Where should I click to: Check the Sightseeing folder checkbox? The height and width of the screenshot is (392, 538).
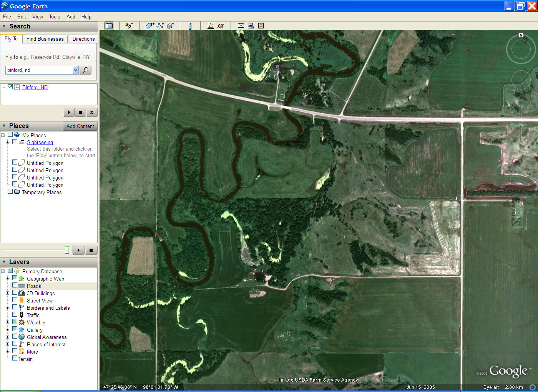(x=15, y=142)
